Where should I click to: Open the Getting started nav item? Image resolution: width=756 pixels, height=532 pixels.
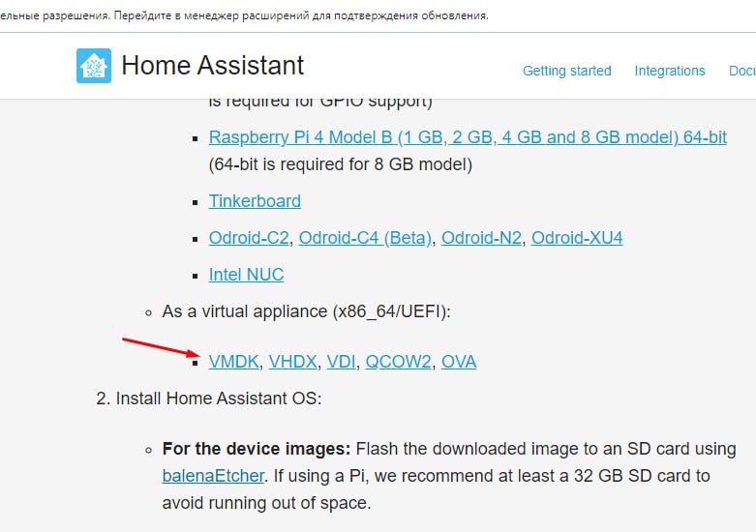click(567, 71)
